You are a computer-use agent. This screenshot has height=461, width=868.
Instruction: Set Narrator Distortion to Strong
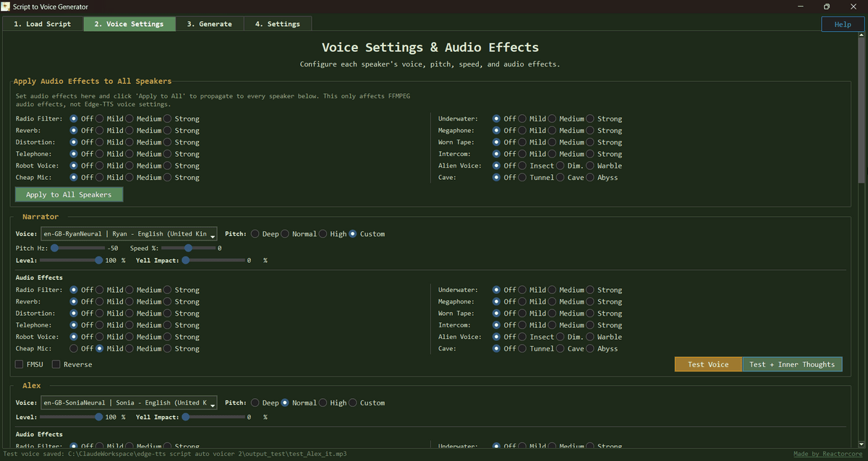(x=181, y=314)
